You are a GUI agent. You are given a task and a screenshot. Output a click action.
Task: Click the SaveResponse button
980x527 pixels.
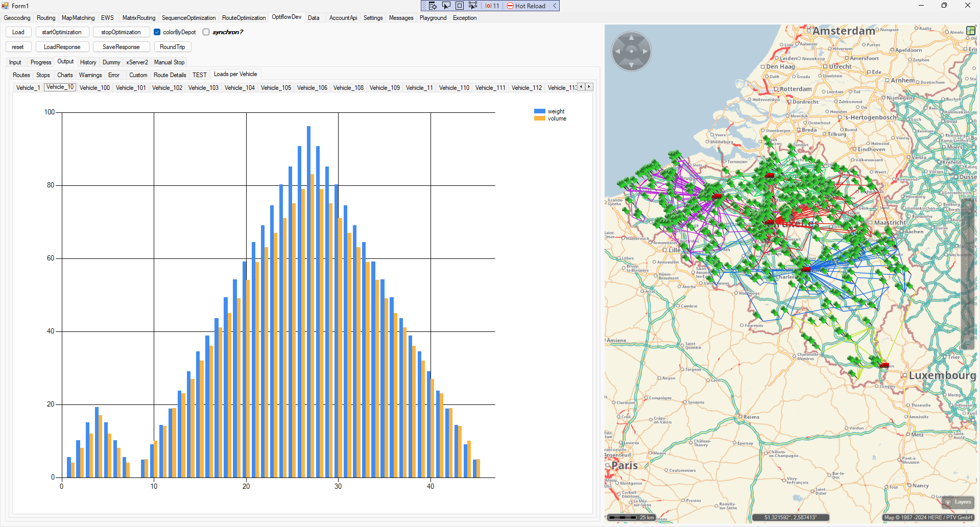[121, 47]
